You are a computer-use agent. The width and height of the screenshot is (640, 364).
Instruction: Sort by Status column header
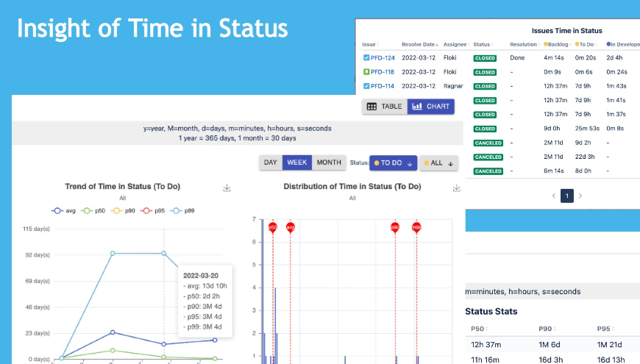pyautogui.click(x=483, y=44)
